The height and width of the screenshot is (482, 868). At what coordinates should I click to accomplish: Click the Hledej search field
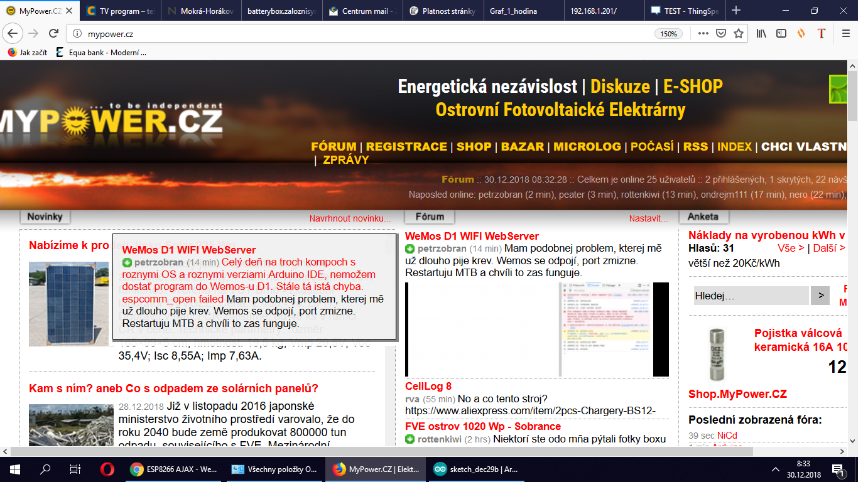(751, 296)
